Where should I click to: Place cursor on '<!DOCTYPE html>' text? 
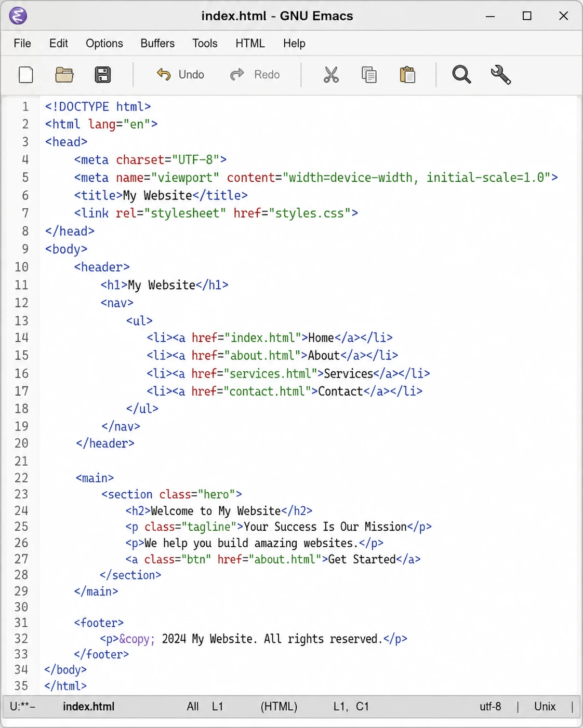[98, 107]
